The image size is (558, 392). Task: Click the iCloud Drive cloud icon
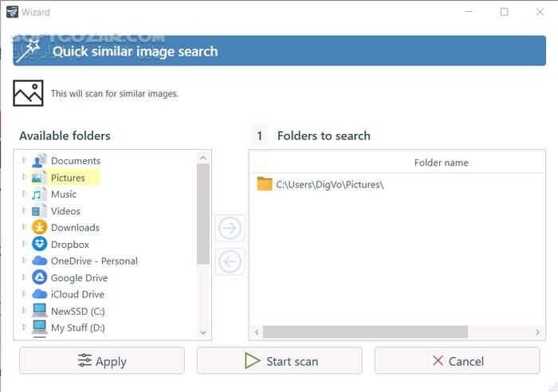tap(39, 294)
